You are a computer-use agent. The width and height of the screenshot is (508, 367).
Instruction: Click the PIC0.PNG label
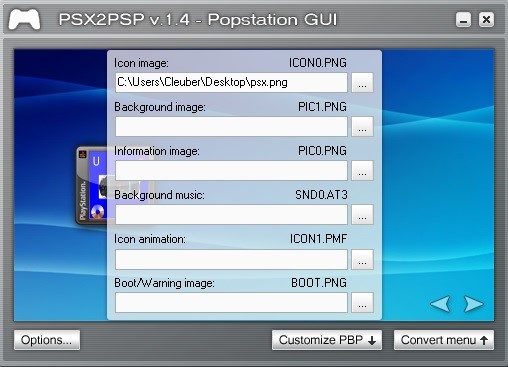click(x=322, y=151)
